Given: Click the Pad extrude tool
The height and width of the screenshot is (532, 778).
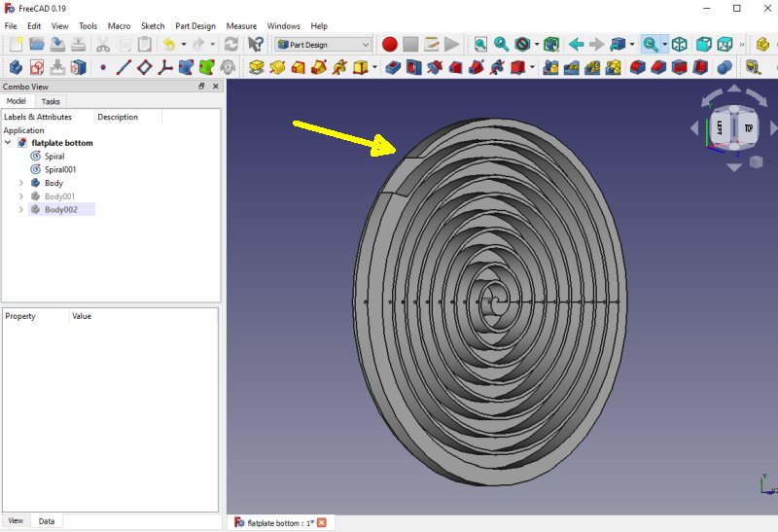Looking at the screenshot, I should [256, 67].
